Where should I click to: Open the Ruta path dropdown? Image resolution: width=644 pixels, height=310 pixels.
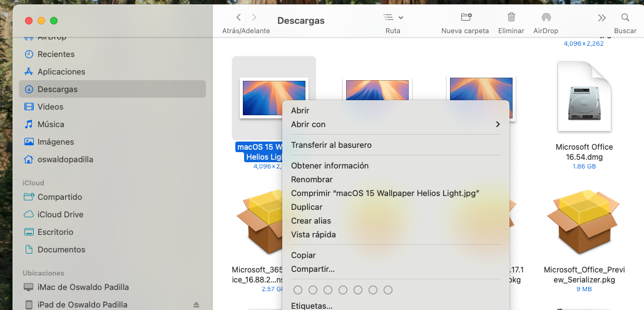[x=393, y=18]
